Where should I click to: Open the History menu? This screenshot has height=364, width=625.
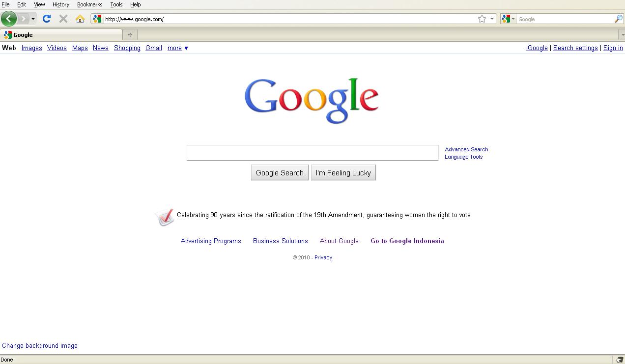(x=61, y=4)
